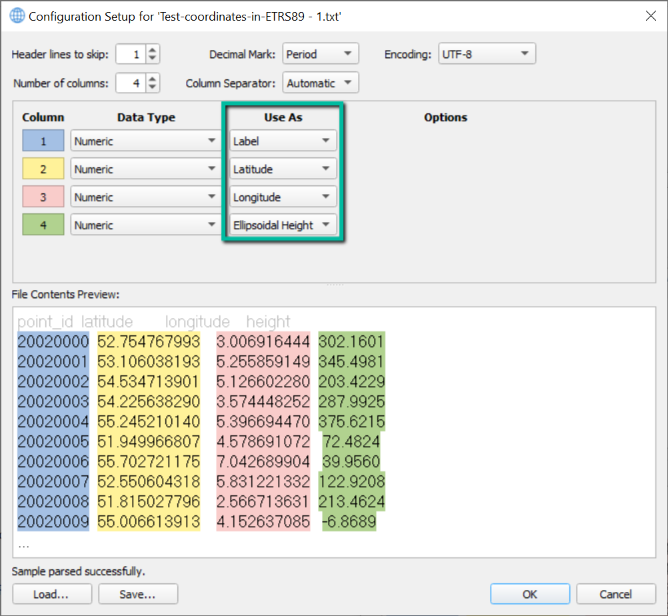
Task: Increase the header lines to skip value
Action: 153,49
